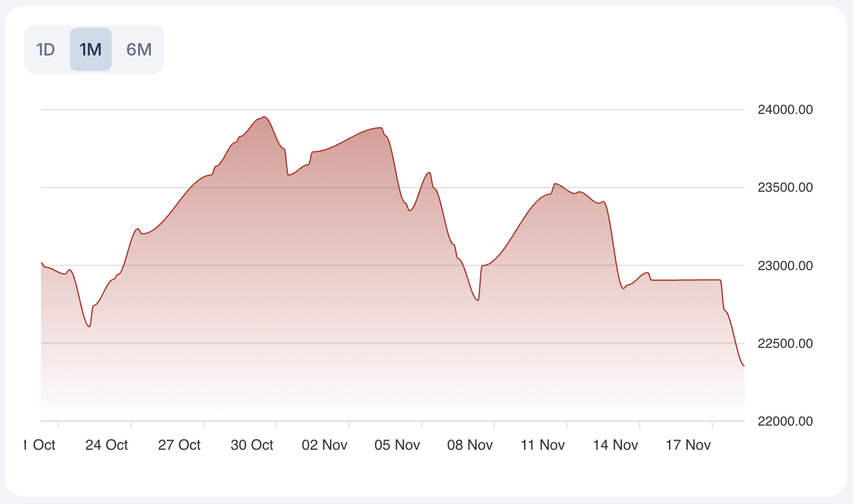Select the 27 Oct date label
Image resolution: width=853 pixels, height=504 pixels.
(179, 445)
